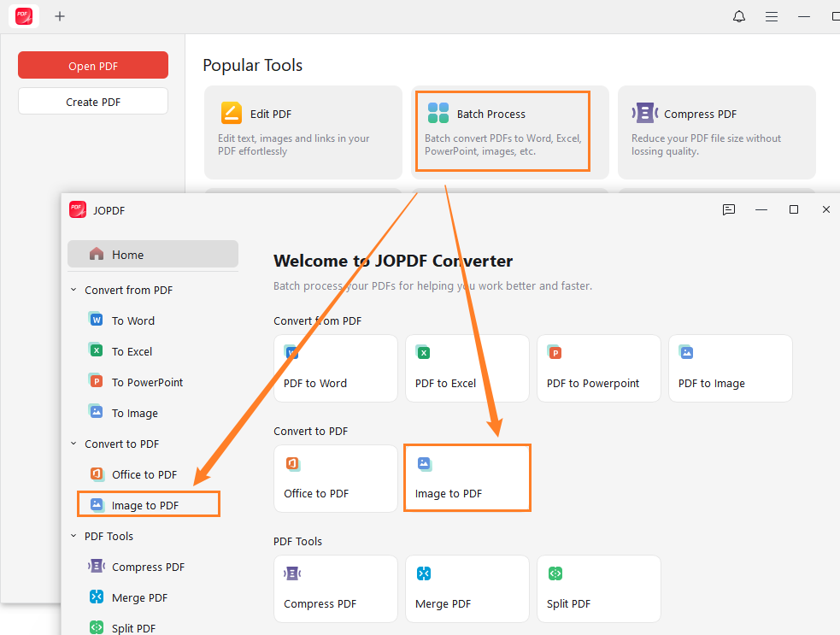Maximize the JOPDF converter window

click(x=794, y=209)
